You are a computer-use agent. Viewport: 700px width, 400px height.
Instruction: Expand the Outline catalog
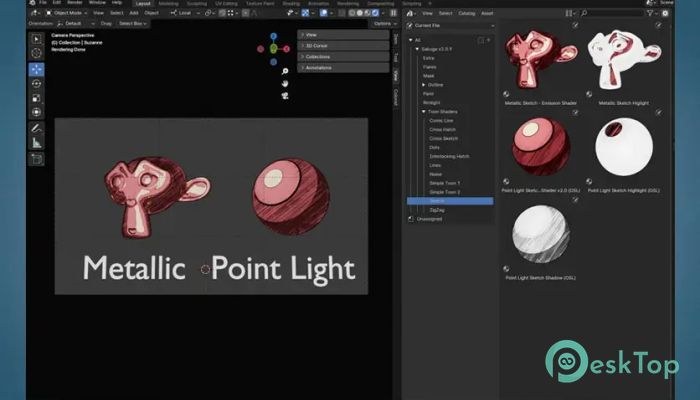pos(424,85)
